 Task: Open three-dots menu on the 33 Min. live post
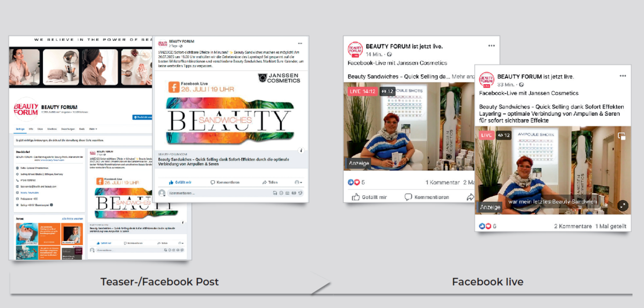click(623, 76)
